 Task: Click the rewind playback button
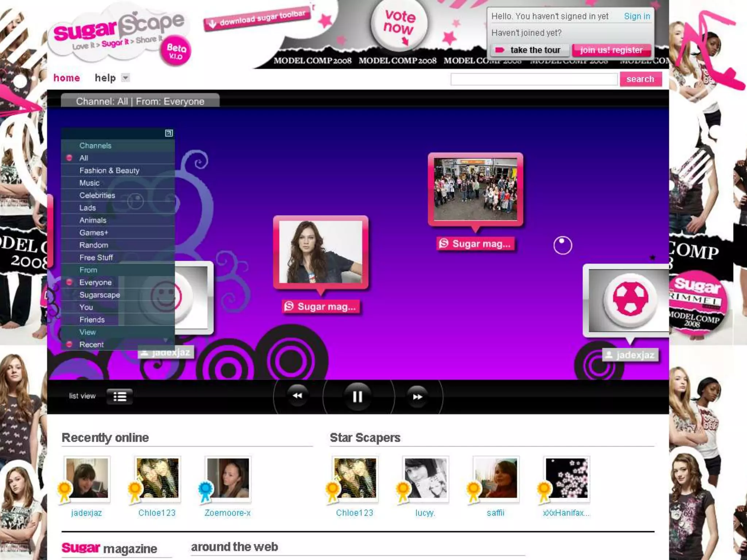click(297, 396)
